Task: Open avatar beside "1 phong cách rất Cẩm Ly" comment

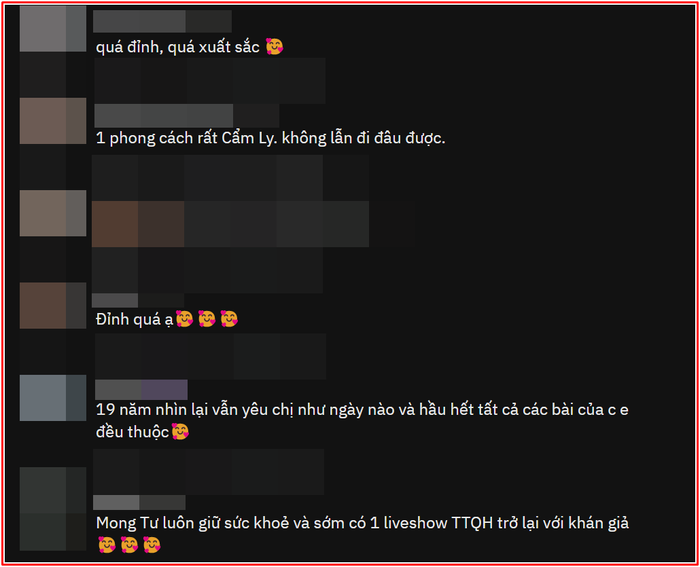Action: 53,121
